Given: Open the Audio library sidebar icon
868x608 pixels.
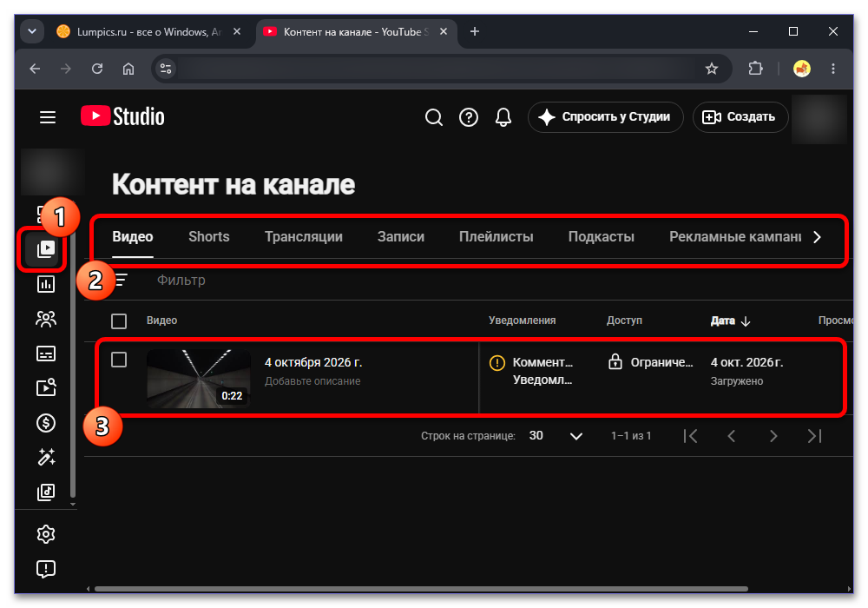Looking at the screenshot, I should pyautogui.click(x=46, y=492).
